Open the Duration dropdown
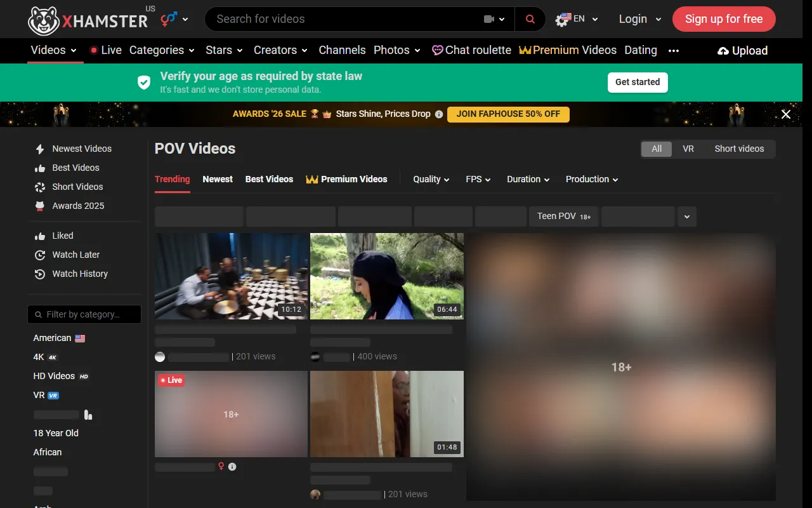812x508 pixels. (x=528, y=179)
